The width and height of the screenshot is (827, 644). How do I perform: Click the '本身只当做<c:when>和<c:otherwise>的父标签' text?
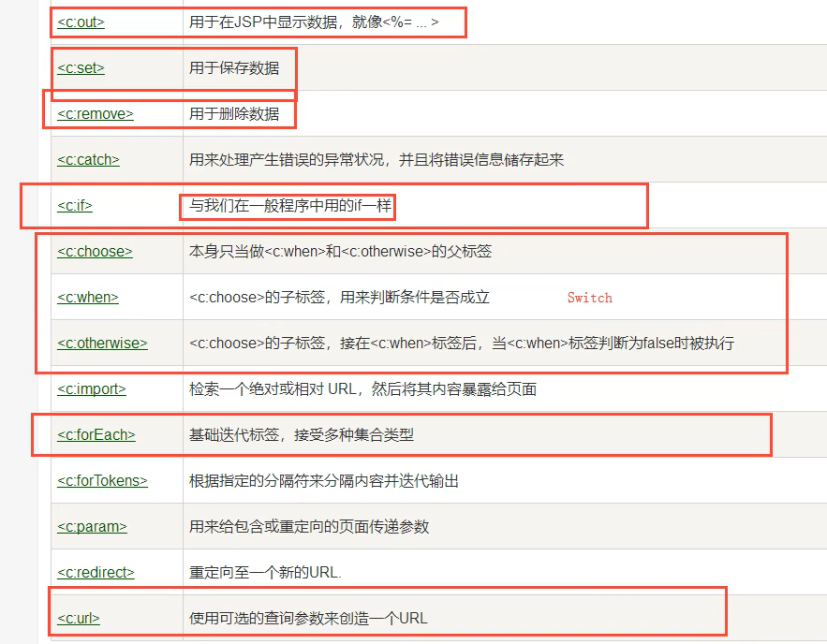pos(340,252)
